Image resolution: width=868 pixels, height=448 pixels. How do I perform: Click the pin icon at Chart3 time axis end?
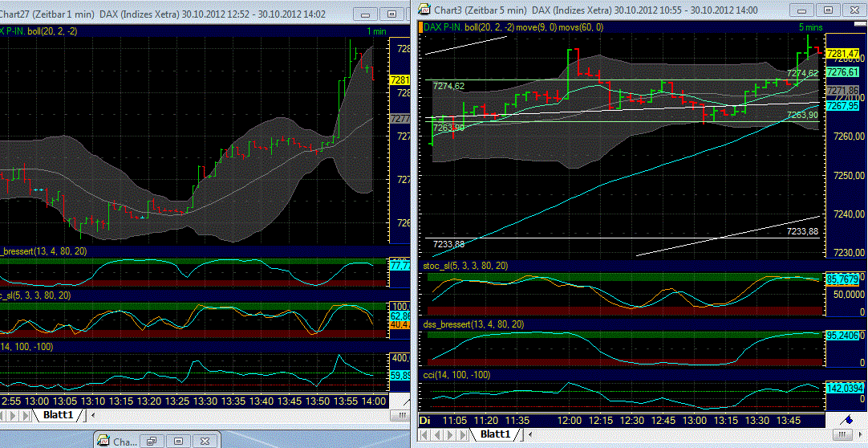pyautogui.click(x=846, y=421)
